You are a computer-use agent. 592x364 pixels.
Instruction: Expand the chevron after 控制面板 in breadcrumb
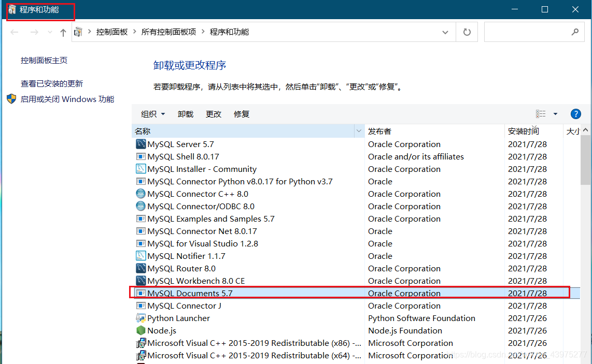tap(134, 32)
